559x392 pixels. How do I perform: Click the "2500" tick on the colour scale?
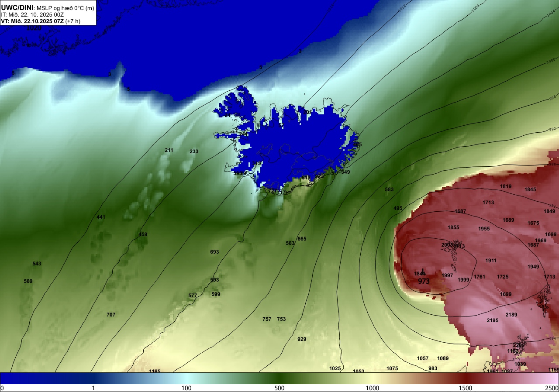(552, 388)
